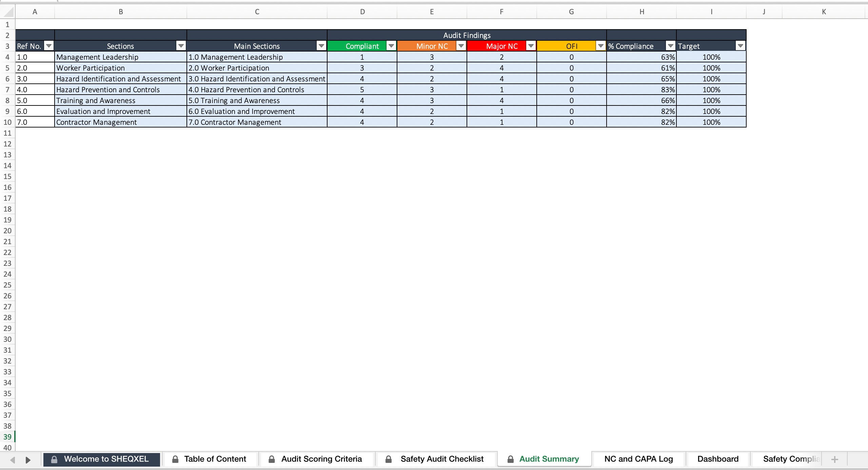The height and width of the screenshot is (470, 868).
Task: Click the previous sheet navigation arrow
Action: coord(13,460)
